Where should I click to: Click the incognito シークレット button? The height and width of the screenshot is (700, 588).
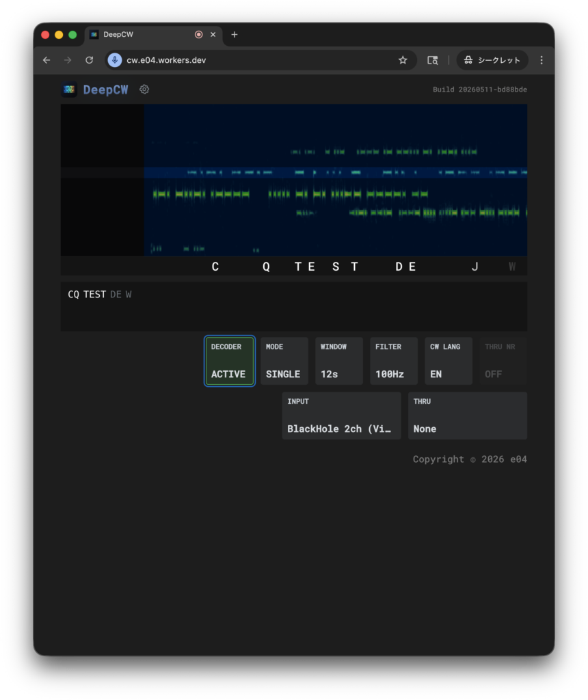[x=492, y=60]
